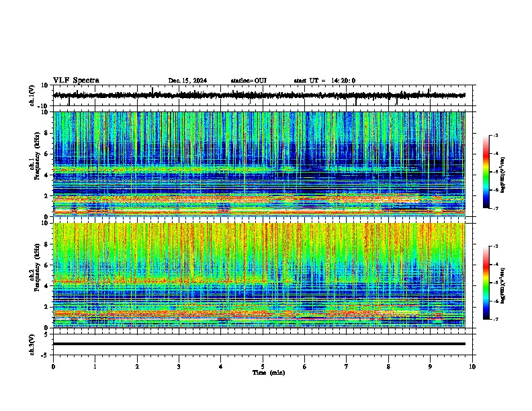
Task: Click the log(PSD) label beside ch.2 colorbar
Action: coord(503,285)
